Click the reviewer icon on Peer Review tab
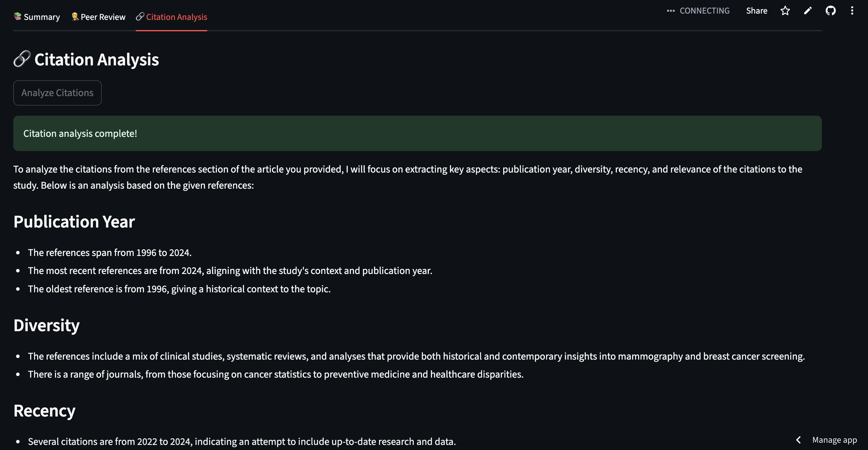 tap(75, 16)
